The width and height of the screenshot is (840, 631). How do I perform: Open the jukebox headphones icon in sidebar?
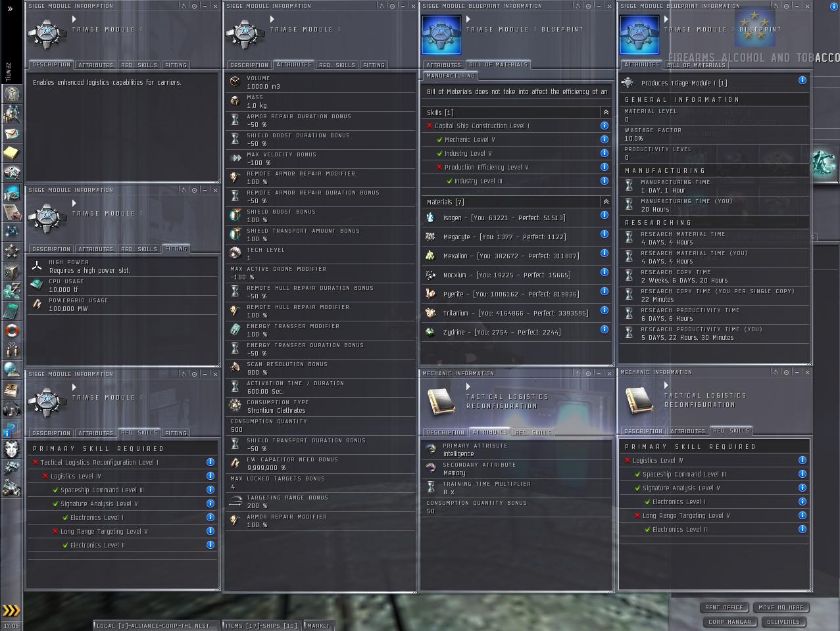pos(11,409)
